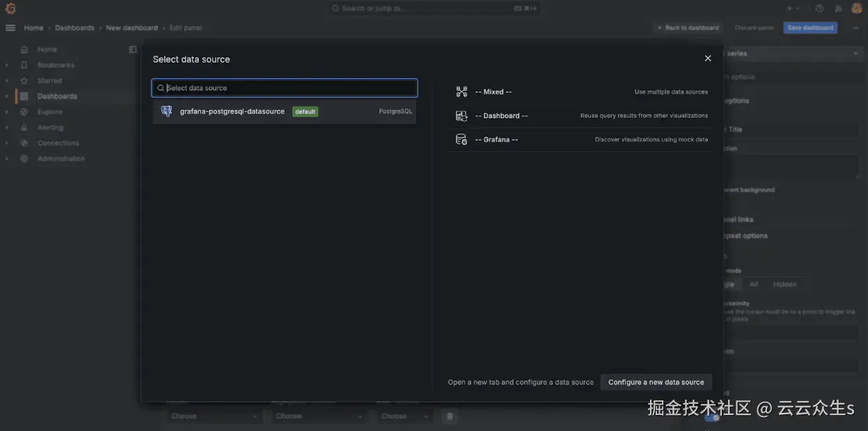The height and width of the screenshot is (431, 868).
Task: Choose the grafana-postgresql-datasource entry
Action: tap(285, 111)
